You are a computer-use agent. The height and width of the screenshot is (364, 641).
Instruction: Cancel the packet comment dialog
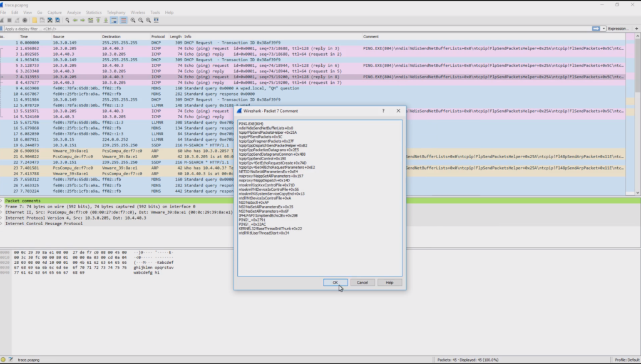[362, 283]
